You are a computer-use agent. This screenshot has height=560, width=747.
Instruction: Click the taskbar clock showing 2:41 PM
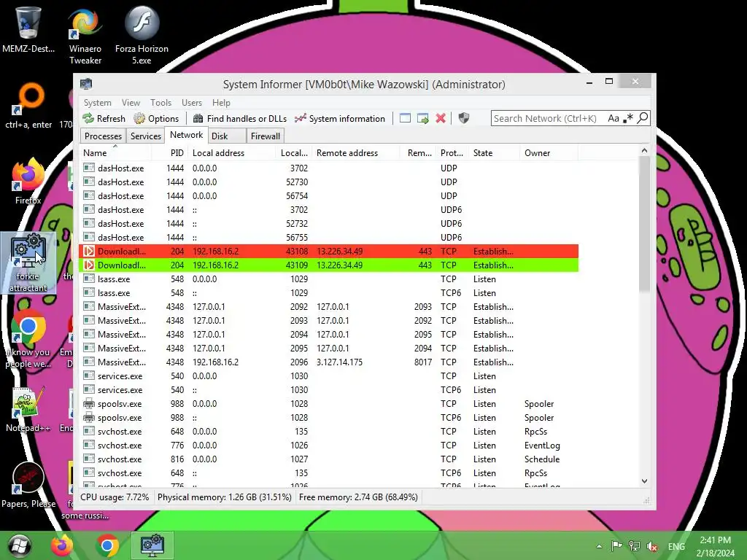pyautogui.click(x=716, y=546)
